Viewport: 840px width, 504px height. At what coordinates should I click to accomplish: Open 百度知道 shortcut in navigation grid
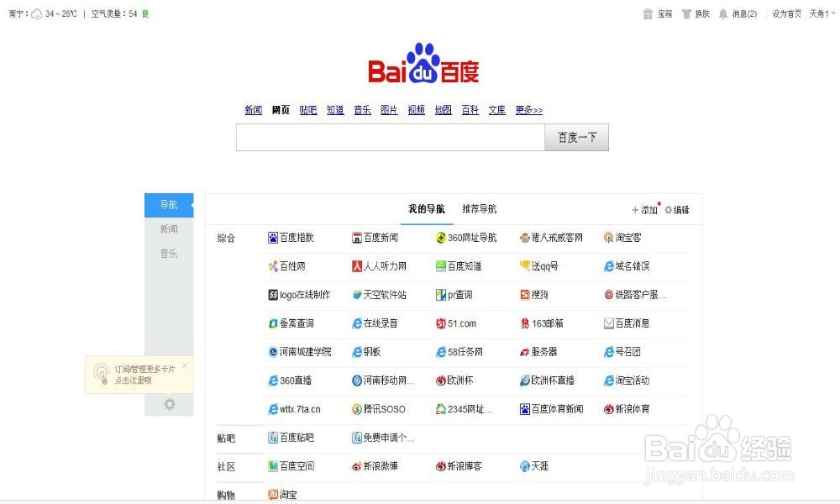[459, 266]
